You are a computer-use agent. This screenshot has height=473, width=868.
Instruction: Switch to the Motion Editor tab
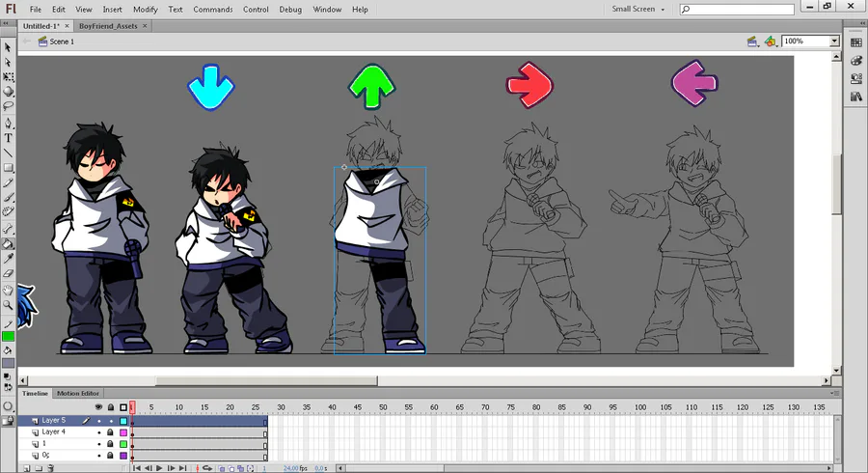pyautogui.click(x=77, y=393)
